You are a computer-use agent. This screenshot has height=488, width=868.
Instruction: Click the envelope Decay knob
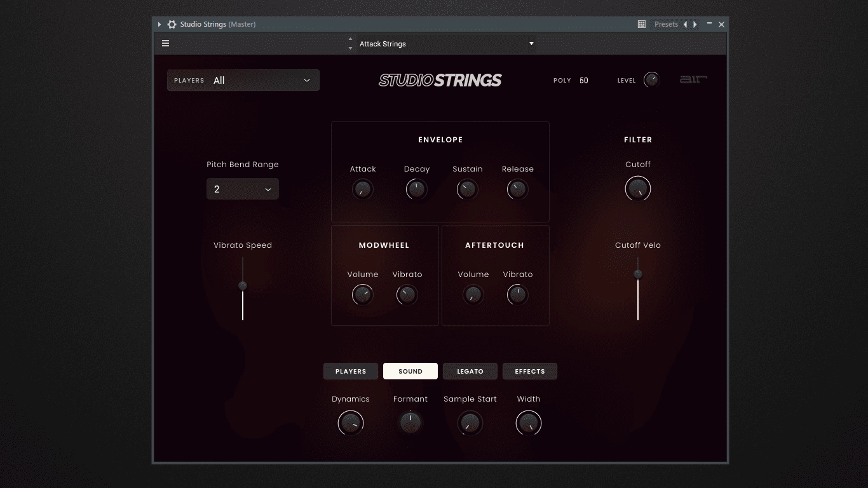pyautogui.click(x=416, y=189)
